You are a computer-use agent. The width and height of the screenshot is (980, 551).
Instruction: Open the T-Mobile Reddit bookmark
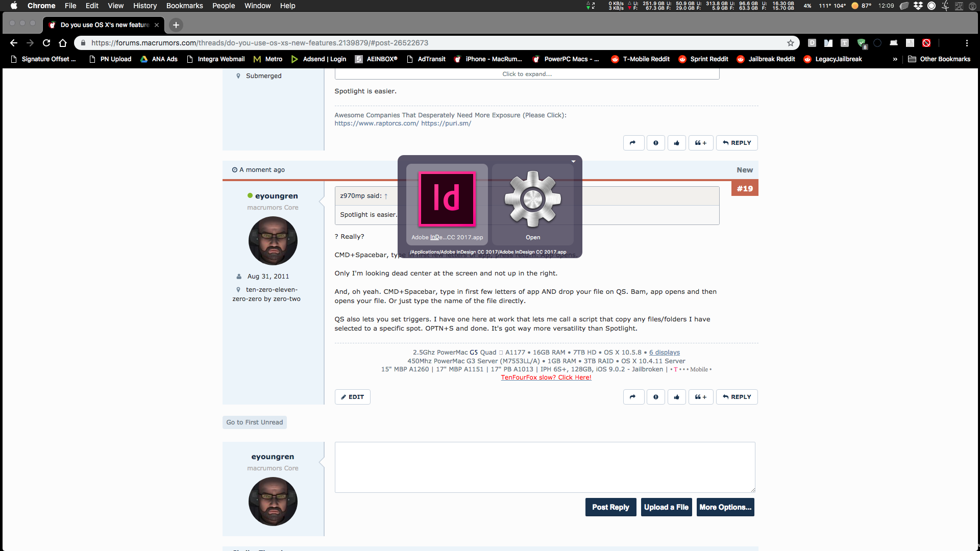click(641, 59)
